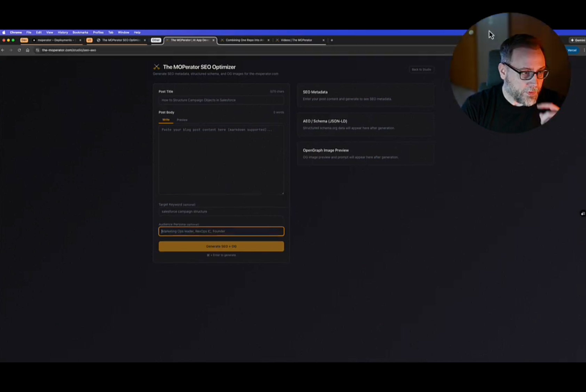Focus the Post Title input field
This screenshot has height=392, width=586.
pos(221,100)
